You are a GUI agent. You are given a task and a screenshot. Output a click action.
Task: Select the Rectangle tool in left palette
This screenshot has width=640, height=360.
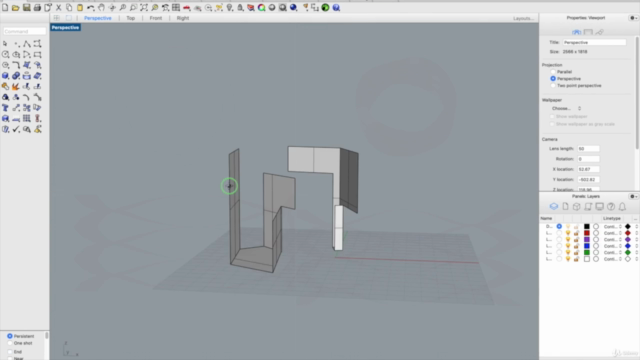point(37,54)
